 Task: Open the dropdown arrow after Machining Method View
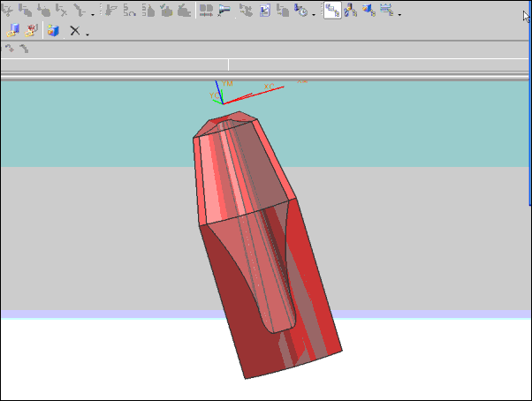click(x=399, y=15)
